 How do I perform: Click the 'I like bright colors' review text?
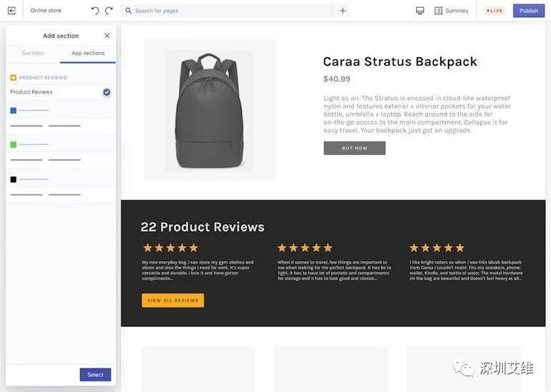(466, 270)
